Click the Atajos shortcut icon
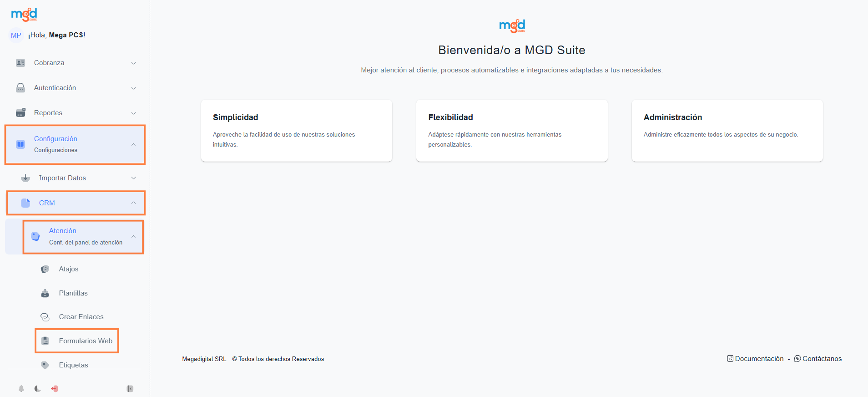Viewport: 868px width, 397px height. (45, 269)
